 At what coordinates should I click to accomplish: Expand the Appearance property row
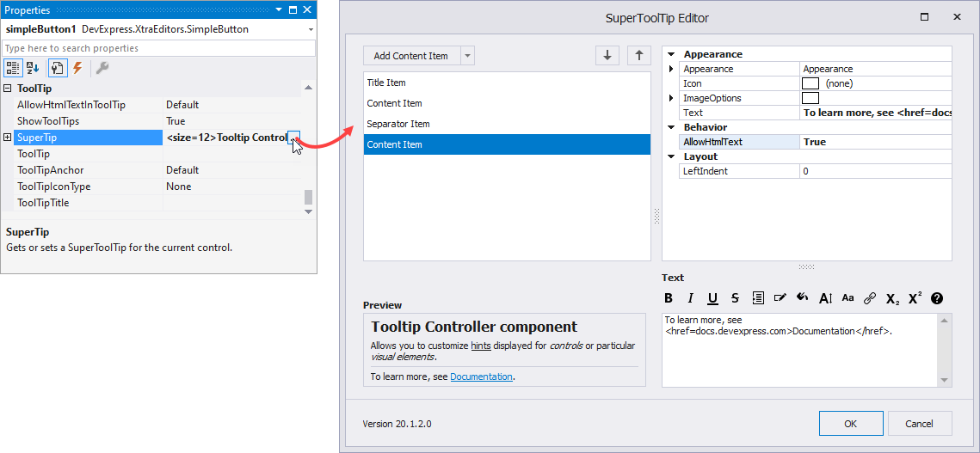(671, 69)
